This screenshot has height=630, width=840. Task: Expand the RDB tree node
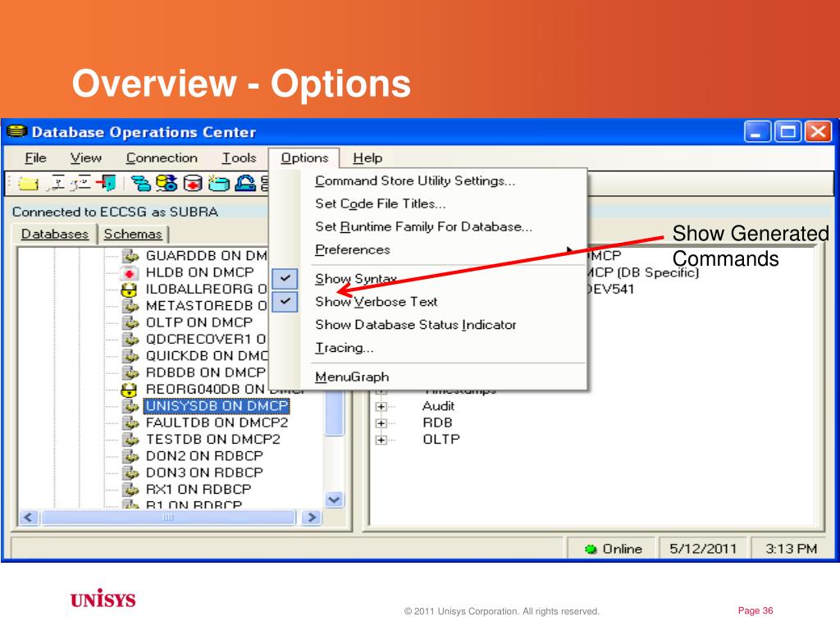(x=381, y=423)
